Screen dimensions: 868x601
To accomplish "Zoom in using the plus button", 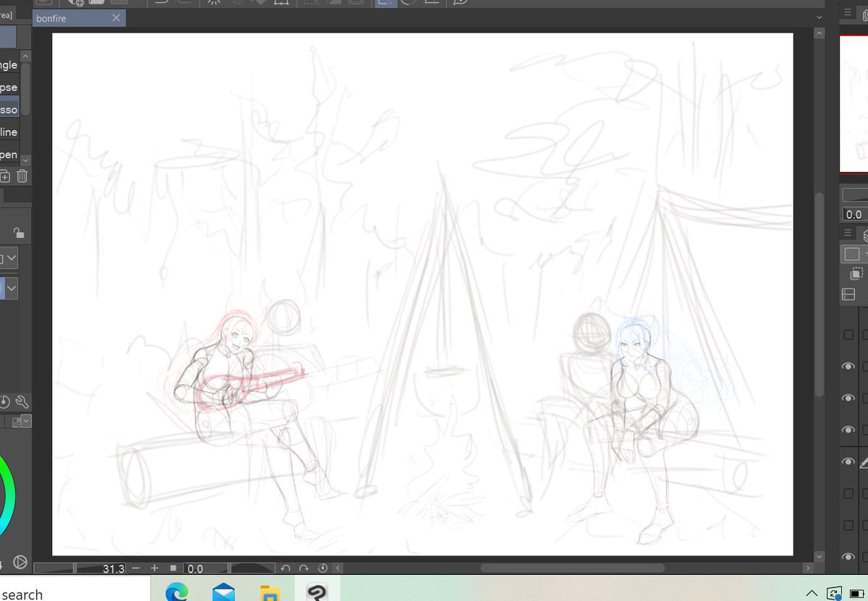I will point(154,569).
